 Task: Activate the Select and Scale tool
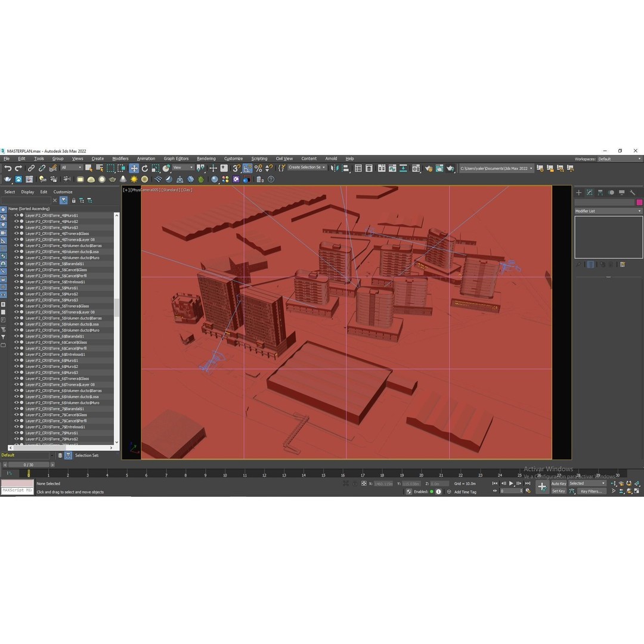[x=155, y=168]
